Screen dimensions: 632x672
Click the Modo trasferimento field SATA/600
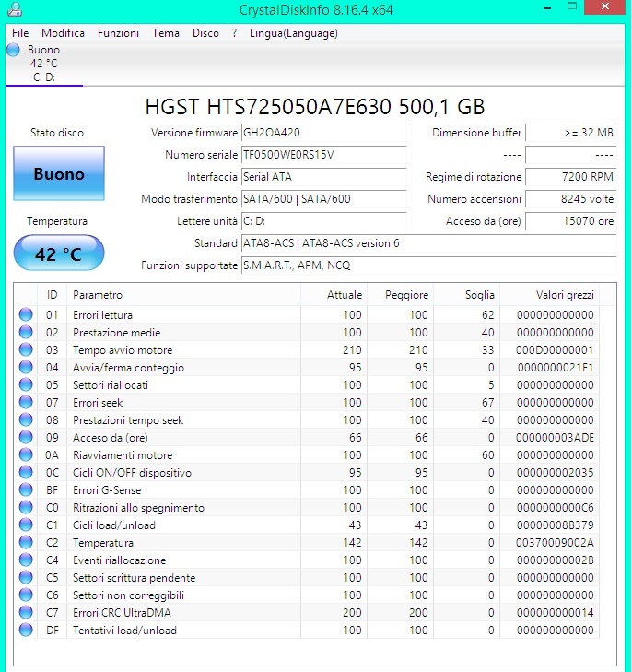[x=323, y=199]
